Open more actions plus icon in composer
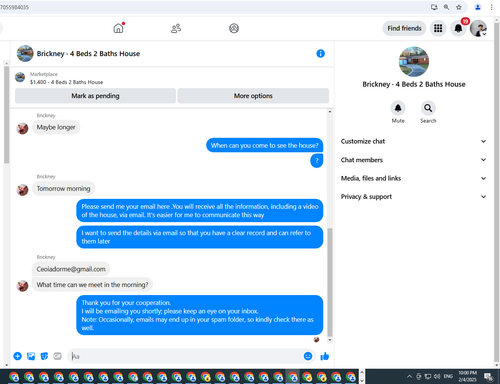The height and width of the screenshot is (384, 500). tap(17, 356)
